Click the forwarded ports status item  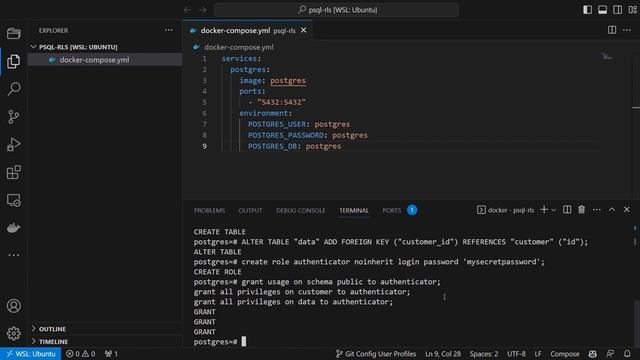(111, 354)
